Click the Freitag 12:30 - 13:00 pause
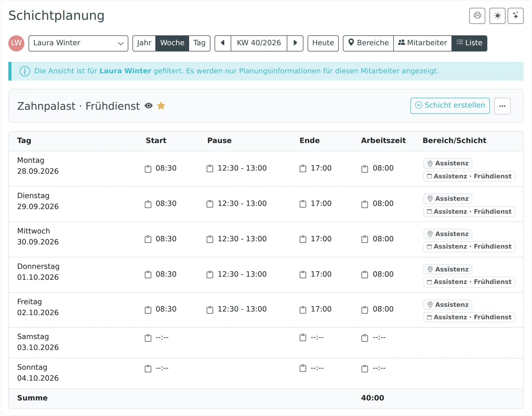Image resolution: width=532 pixels, height=416 pixels. pyautogui.click(x=242, y=309)
